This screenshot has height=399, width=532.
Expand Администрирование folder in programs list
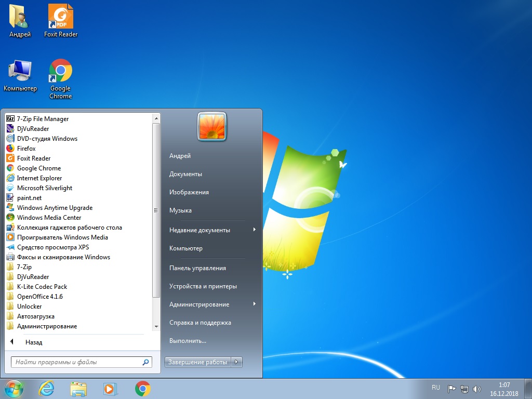coord(42,326)
